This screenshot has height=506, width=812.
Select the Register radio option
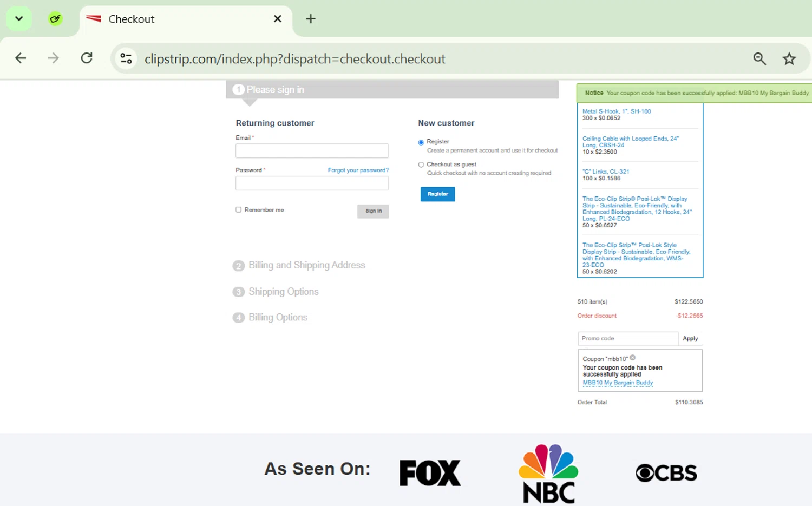click(x=421, y=142)
